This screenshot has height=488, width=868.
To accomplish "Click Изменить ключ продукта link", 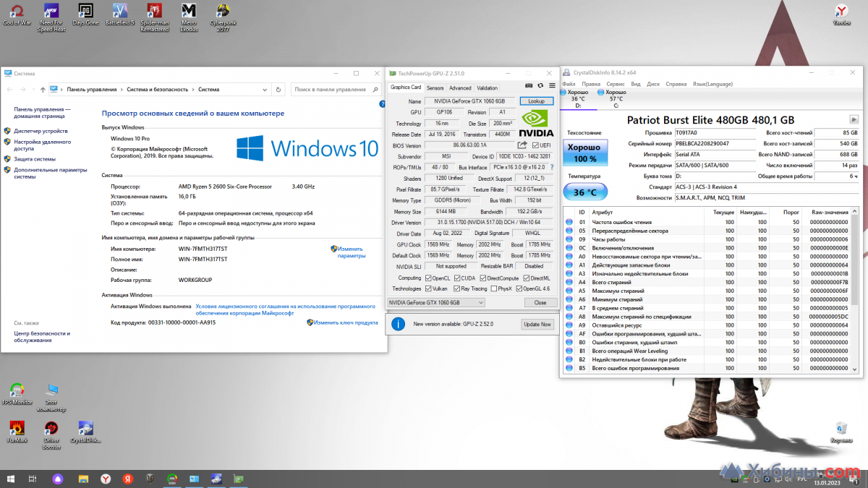I will pyautogui.click(x=346, y=322).
